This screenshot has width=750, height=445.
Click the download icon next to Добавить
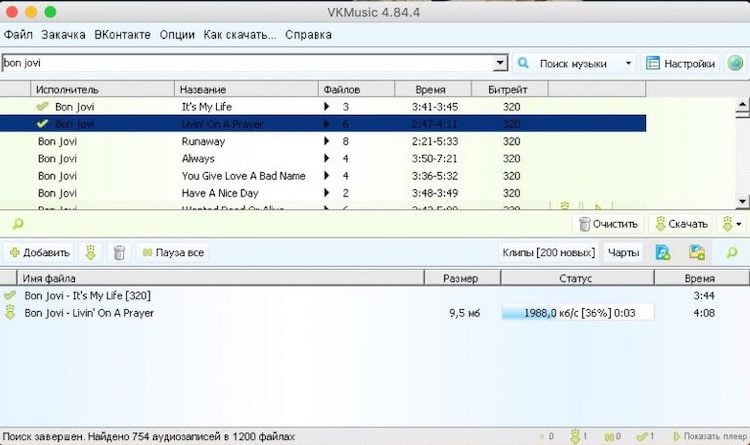[x=90, y=252]
